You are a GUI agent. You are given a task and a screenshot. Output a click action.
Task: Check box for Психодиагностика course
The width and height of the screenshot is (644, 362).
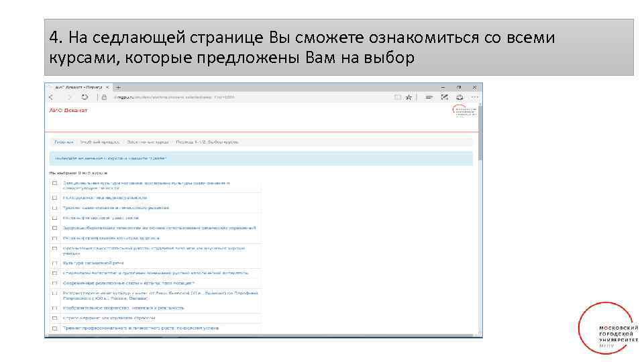pyautogui.click(x=54, y=198)
